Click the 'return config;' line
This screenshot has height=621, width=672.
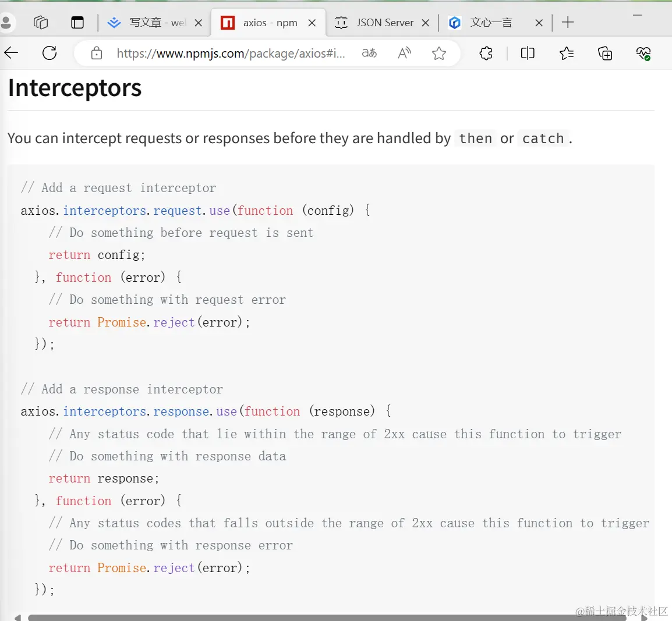pyautogui.click(x=97, y=255)
